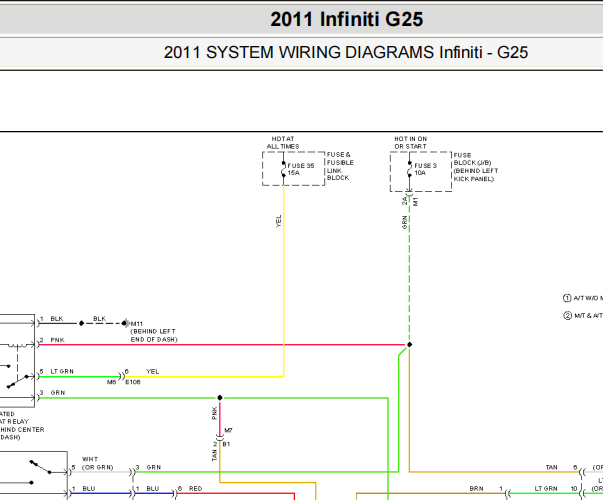
Task: Click the horizontal "YEL" label near E106
Action: tap(152, 372)
